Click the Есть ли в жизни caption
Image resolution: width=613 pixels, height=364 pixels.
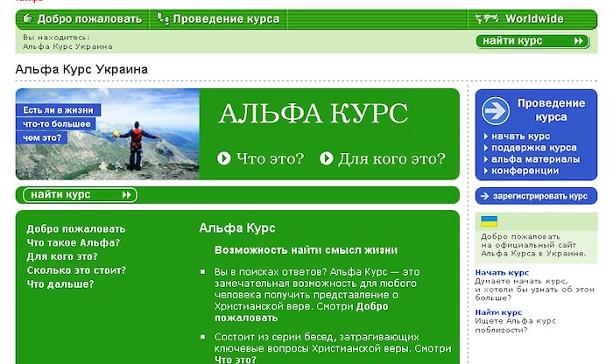coord(59,110)
